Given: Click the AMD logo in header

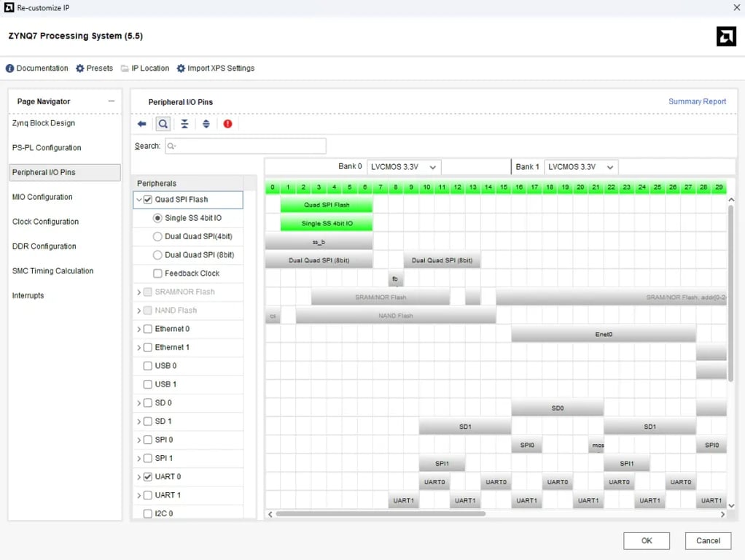Looking at the screenshot, I should (726, 36).
